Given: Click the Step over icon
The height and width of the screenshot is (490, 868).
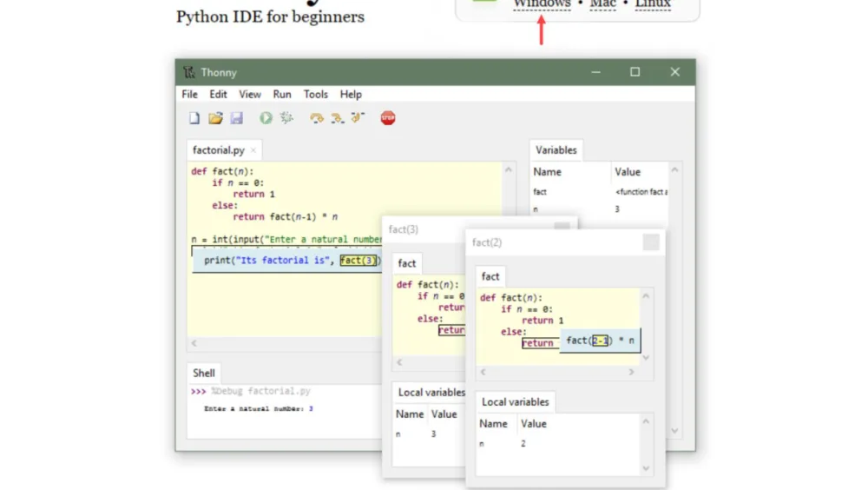Looking at the screenshot, I should tap(317, 118).
